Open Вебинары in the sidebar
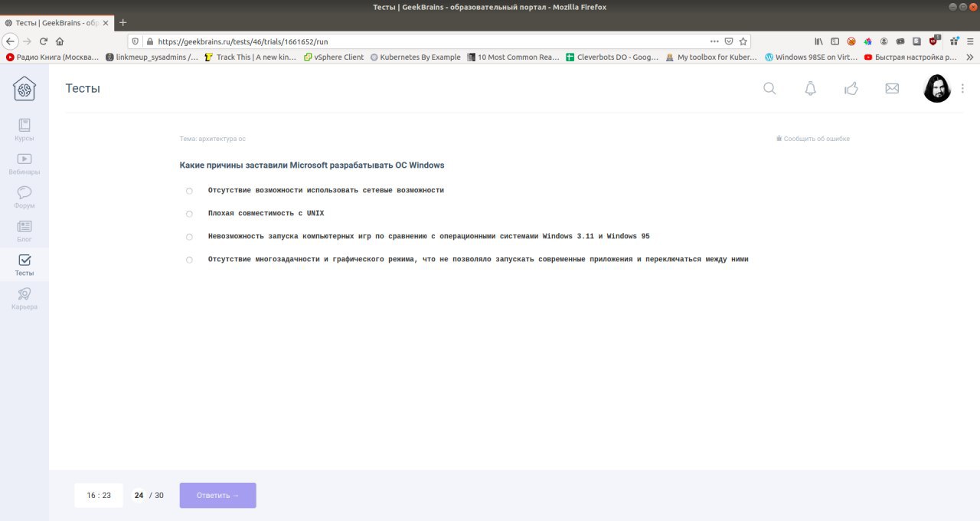The height and width of the screenshot is (521, 980). (x=24, y=163)
